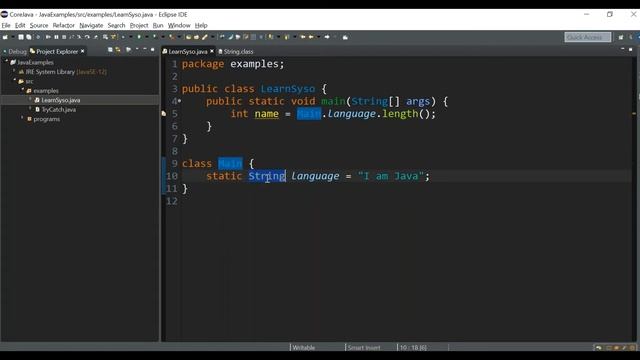Click the Step Over toolbar icon
Screen dimensions: 640x360
click(87, 37)
